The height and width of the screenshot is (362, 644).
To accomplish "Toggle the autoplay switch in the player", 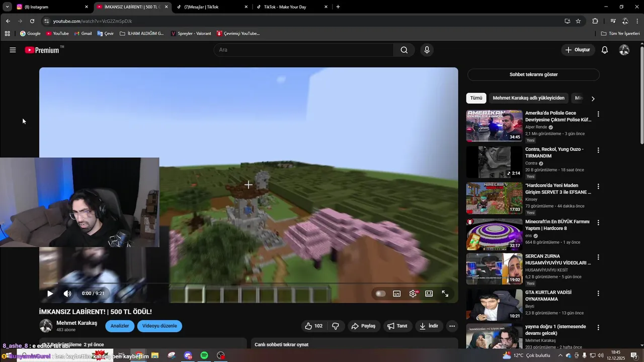I will pos(380,294).
